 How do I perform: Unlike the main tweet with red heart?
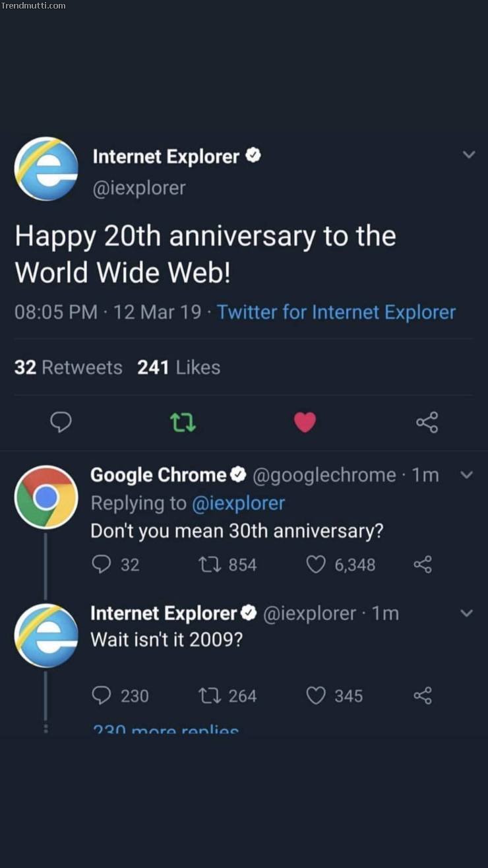coord(305,422)
